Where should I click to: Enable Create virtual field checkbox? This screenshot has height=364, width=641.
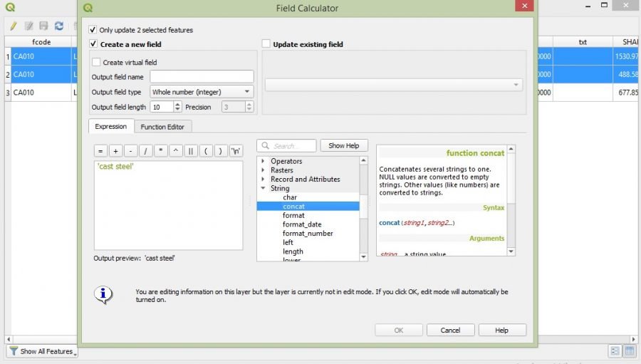pos(96,63)
